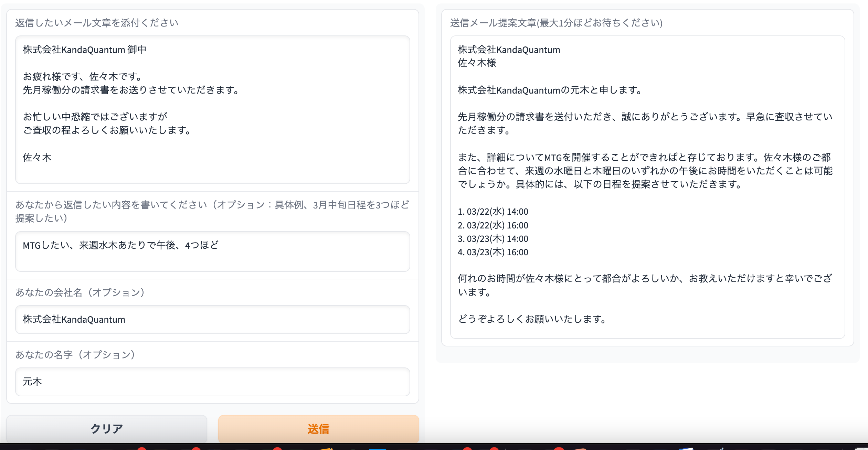Image resolution: width=868 pixels, height=450 pixels.
Task: Click the reply content field with MTGしたい
Action: point(212,251)
